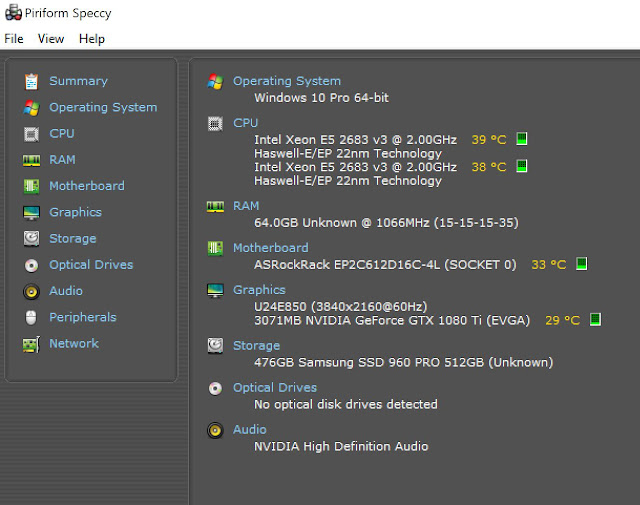Image resolution: width=640 pixels, height=505 pixels.
Task: Open the Network section in sidebar
Action: pyautogui.click(x=74, y=343)
